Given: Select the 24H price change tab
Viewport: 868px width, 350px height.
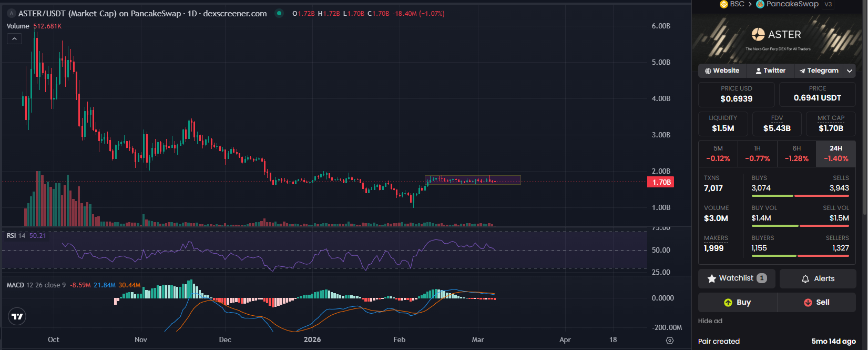Looking at the screenshot, I should tap(835, 154).
